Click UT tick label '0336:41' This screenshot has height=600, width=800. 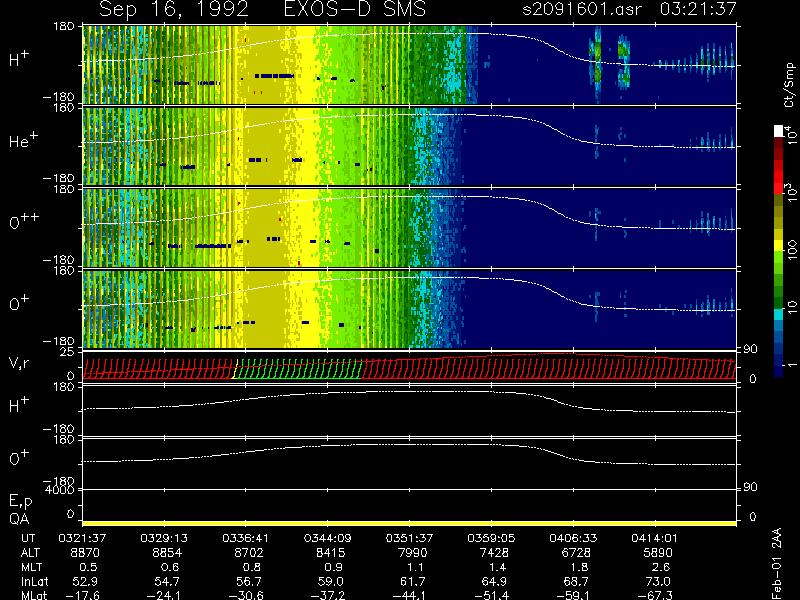(x=245, y=538)
